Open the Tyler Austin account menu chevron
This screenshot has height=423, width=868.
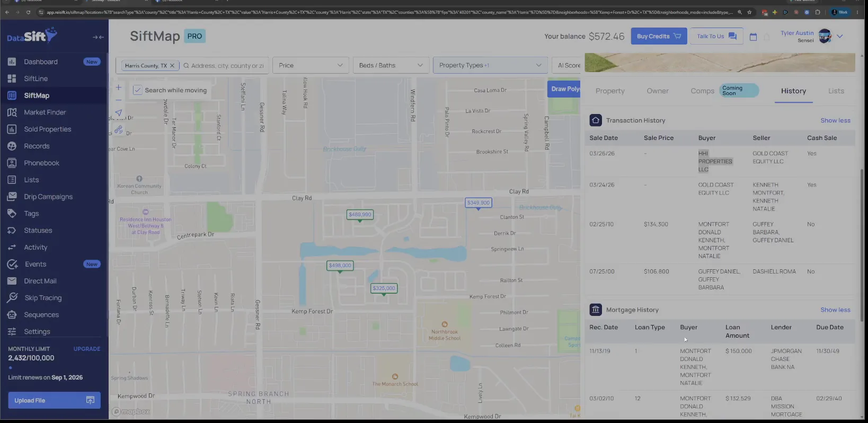(839, 37)
